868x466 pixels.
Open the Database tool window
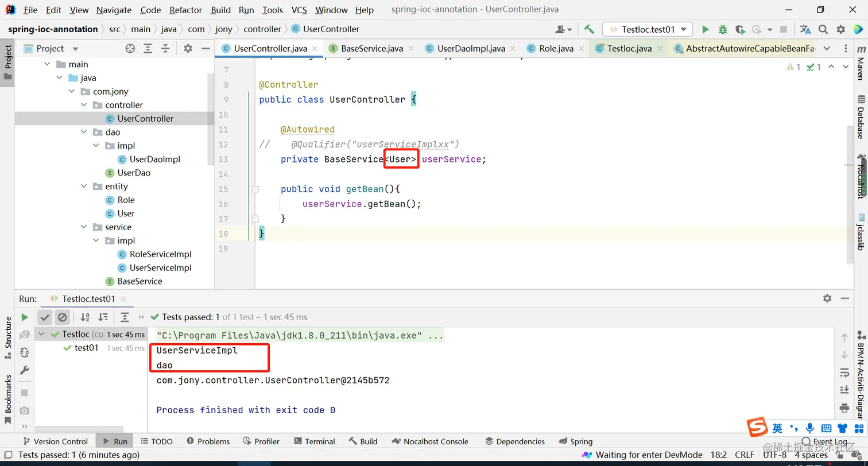coord(860,117)
